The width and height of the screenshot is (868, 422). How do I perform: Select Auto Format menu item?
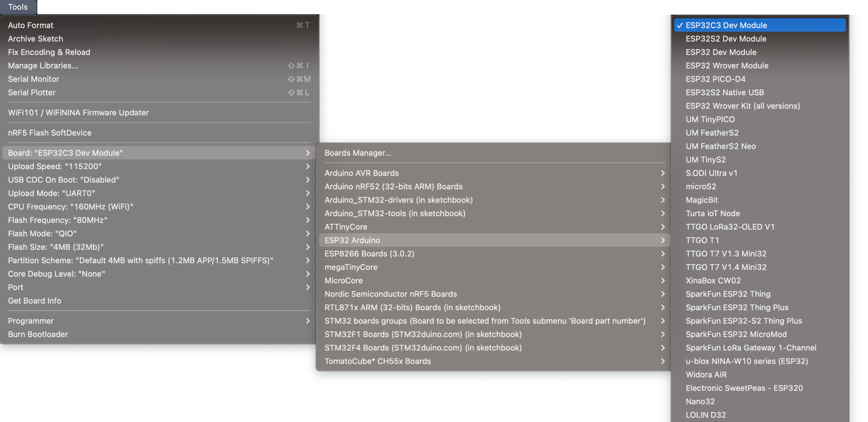click(x=30, y=25)
